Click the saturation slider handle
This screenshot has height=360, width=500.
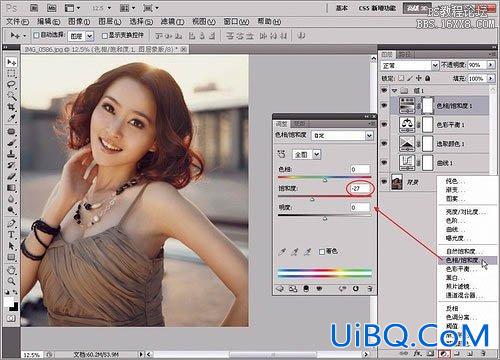pos(312,199)
